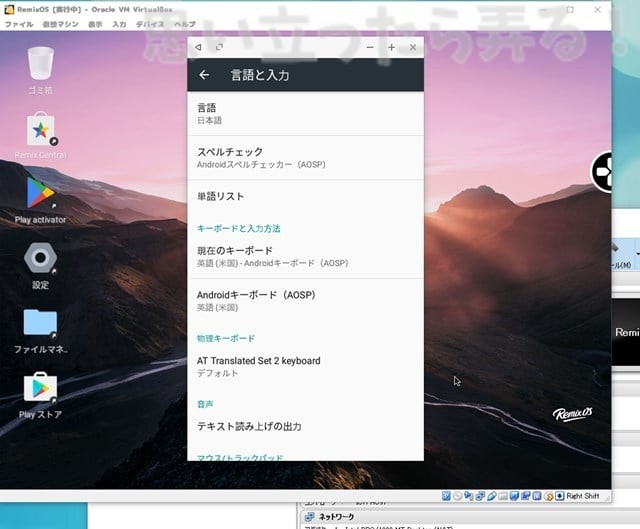Open the ファイルマネ.. folder icon
640x529 pixels.
click(x=40, y=322)
